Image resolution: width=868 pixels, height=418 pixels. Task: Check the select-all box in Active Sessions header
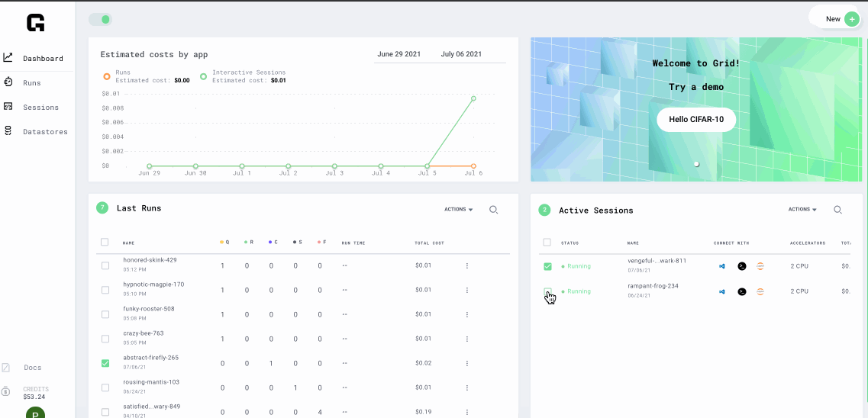click(547, 242)
